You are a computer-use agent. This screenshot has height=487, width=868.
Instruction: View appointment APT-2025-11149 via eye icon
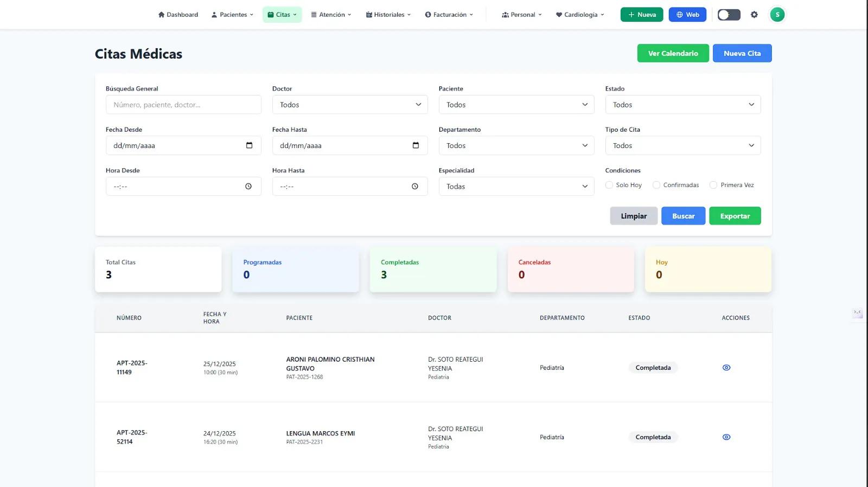[x=726, y=368]
